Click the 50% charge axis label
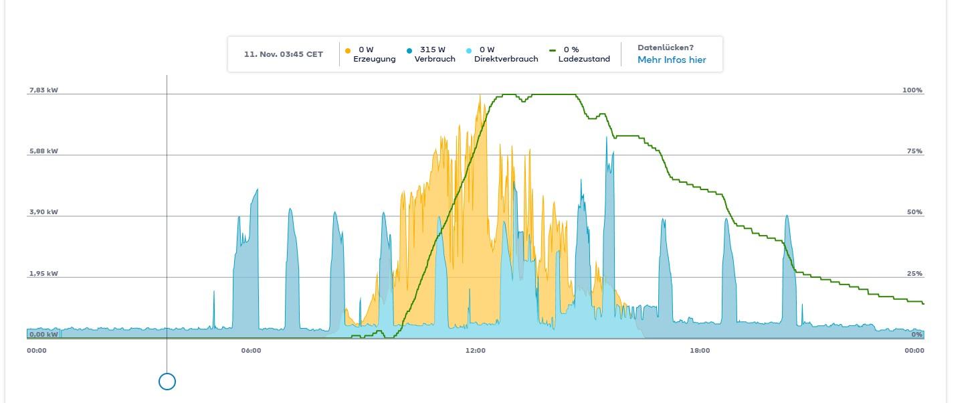This screenshot has height=403, width=980. tap(914, 212)
